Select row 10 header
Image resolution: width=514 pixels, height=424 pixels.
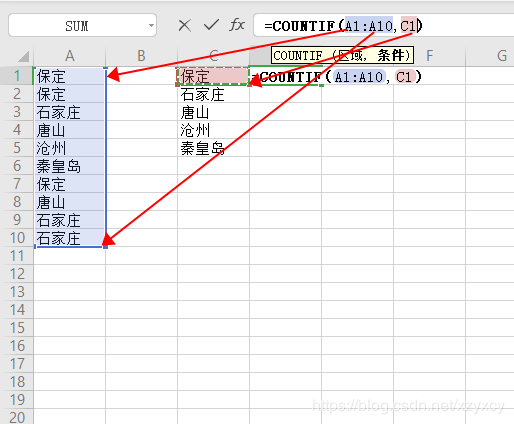coord(17,238)
